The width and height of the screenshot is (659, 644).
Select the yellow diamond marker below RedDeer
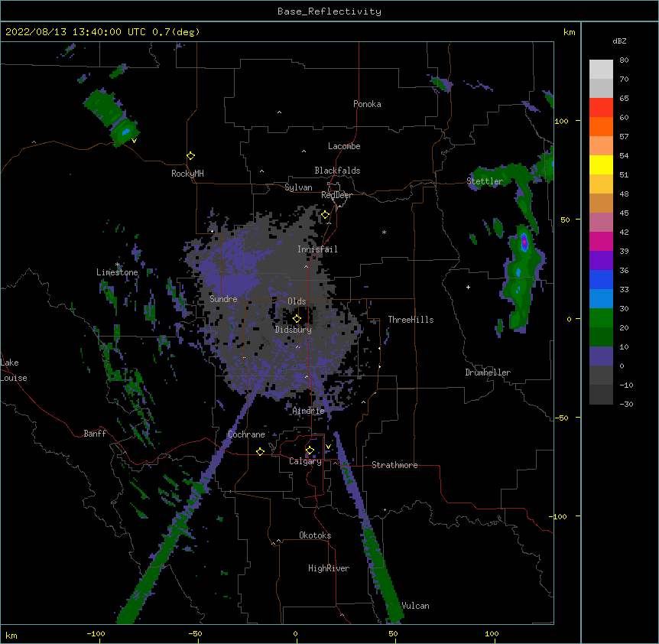tap(325, 215)
